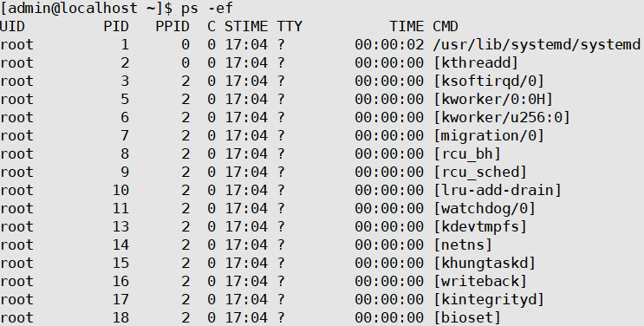Image resolution: width=644 pixels, height=326 pixels.
Task: Click the [ksoftirqd/0] process name
Action: pyautogui.click(x=489, y=81)
